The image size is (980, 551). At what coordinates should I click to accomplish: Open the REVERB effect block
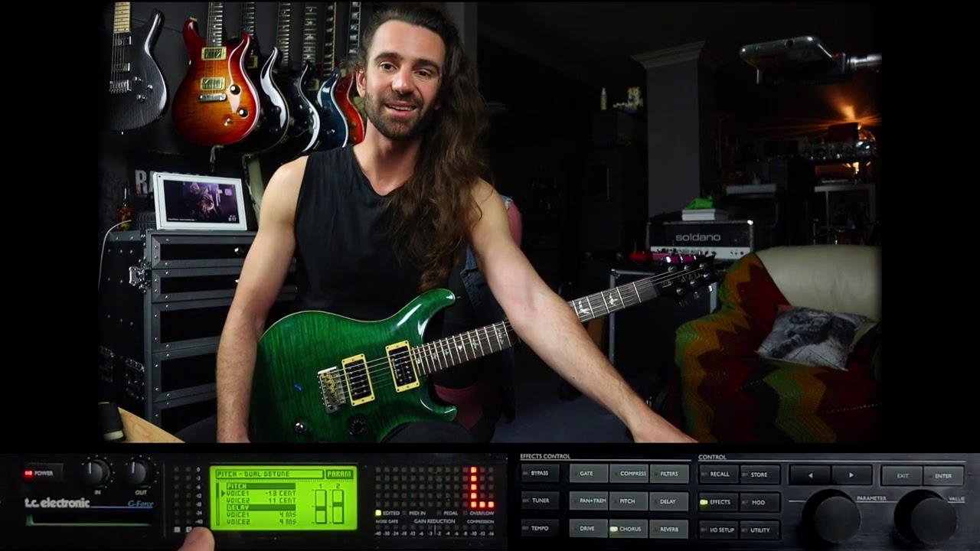point(669,529)
